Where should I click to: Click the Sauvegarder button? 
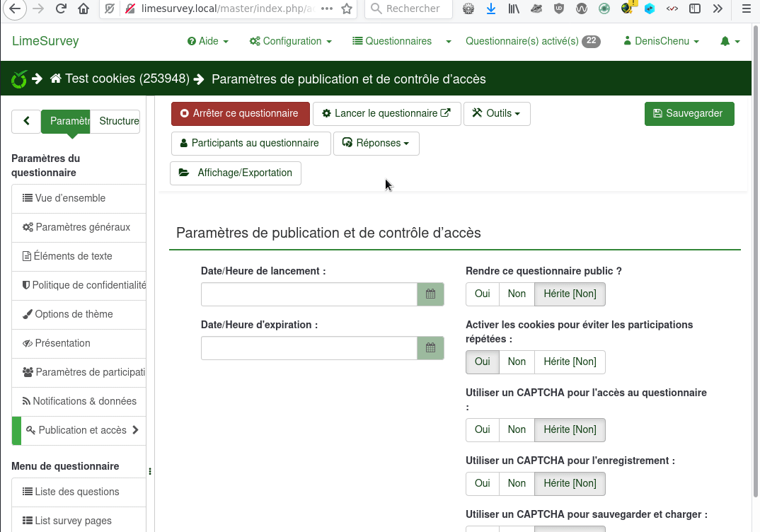689,113
